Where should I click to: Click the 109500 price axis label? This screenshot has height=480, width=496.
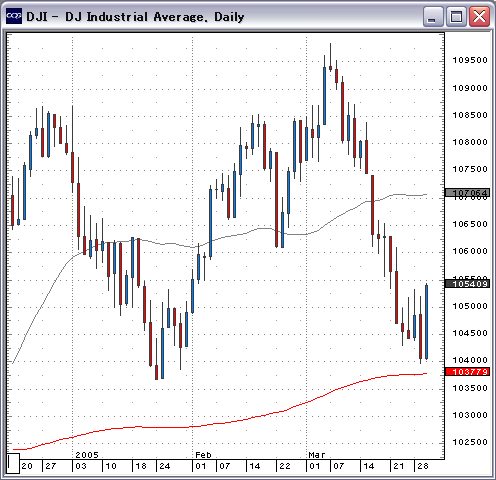(x=470, y=60)
